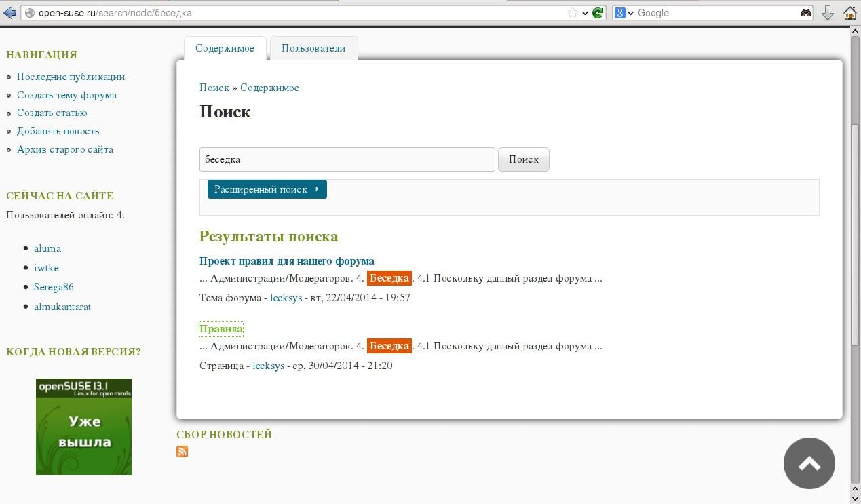
Task: Go to the browser home page icon
Action: point(849,13)
